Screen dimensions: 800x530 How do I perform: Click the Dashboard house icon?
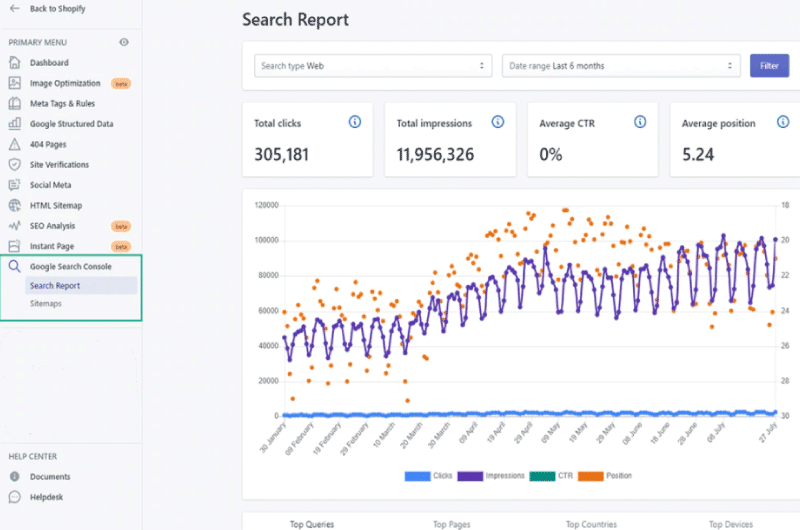tap(15, 62)
